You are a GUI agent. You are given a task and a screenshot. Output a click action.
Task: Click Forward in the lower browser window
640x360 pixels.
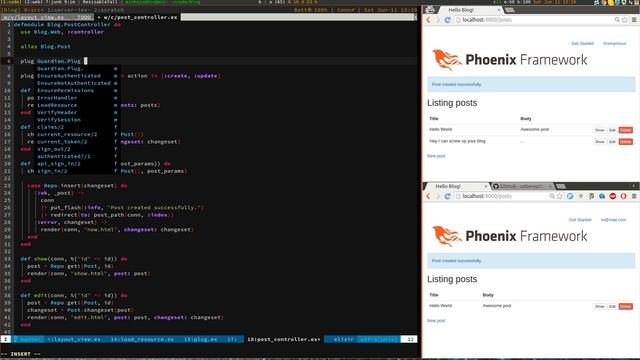(x=438, y=196)
